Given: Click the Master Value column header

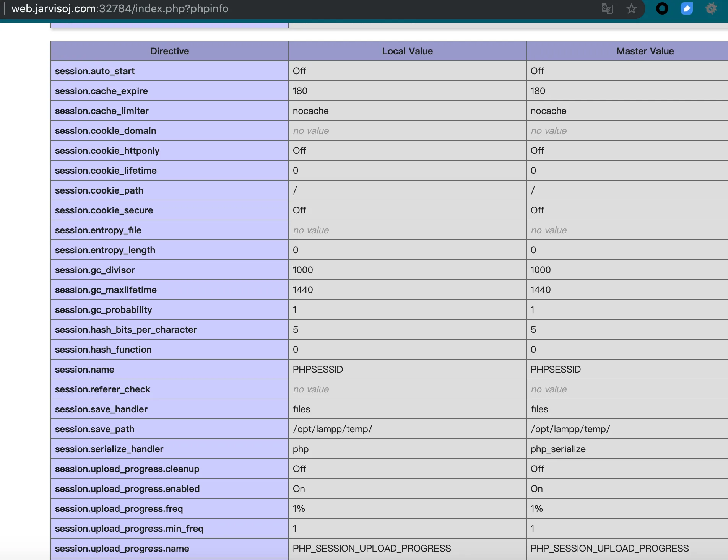Looking at the screenshot, I should 645,51.
